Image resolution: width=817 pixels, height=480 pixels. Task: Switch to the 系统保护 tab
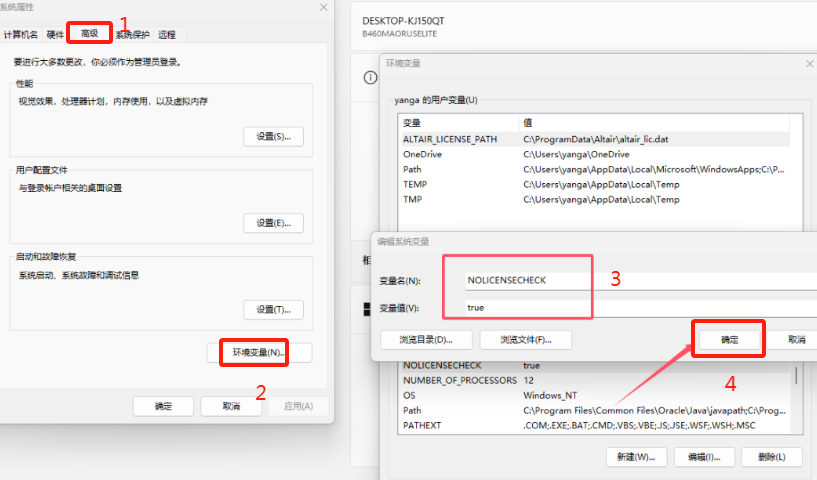(x=132, y=34)
